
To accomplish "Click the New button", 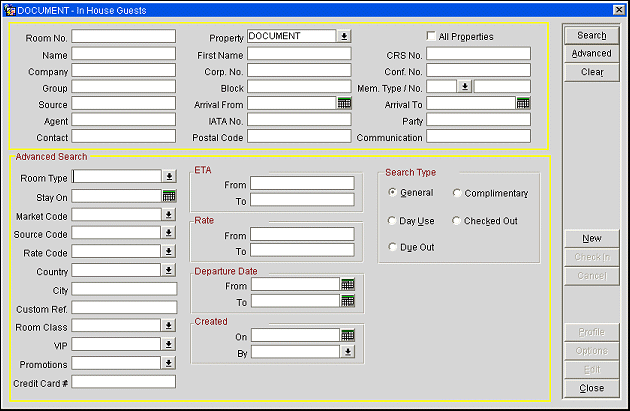I will 591,238.
